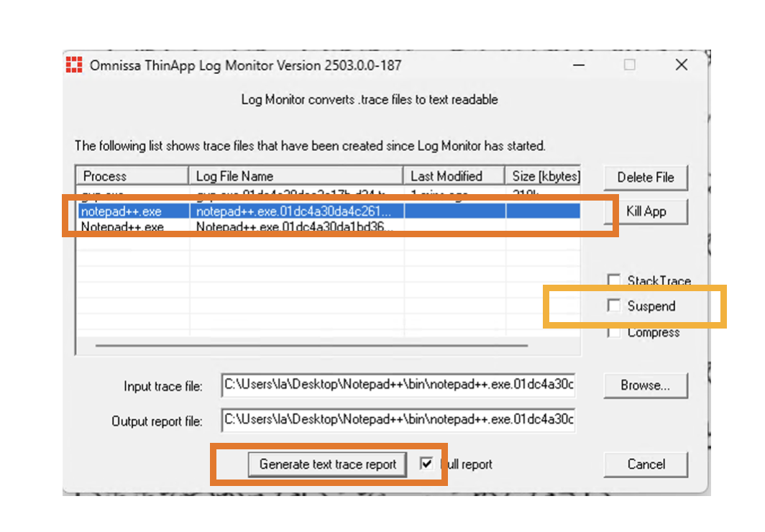The width and height of the screenshot is (765, 532).
Task: Click the Size [kbytes] column header
Action: tap(541, 175)
